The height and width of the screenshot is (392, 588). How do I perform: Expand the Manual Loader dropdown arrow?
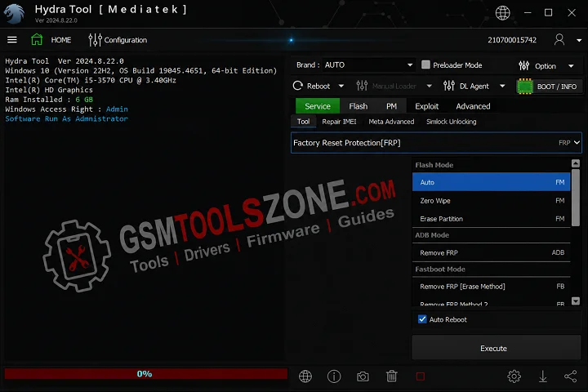[429, 87]
